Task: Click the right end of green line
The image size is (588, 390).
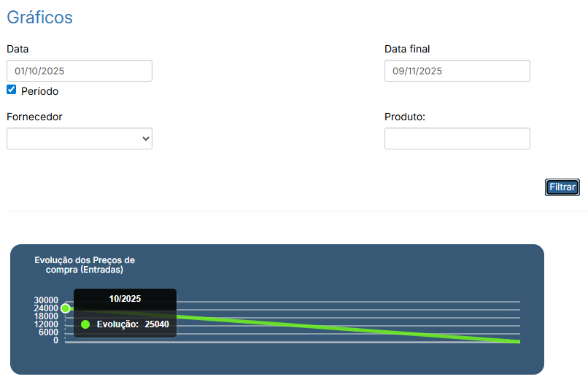Action: pos(518,341)
